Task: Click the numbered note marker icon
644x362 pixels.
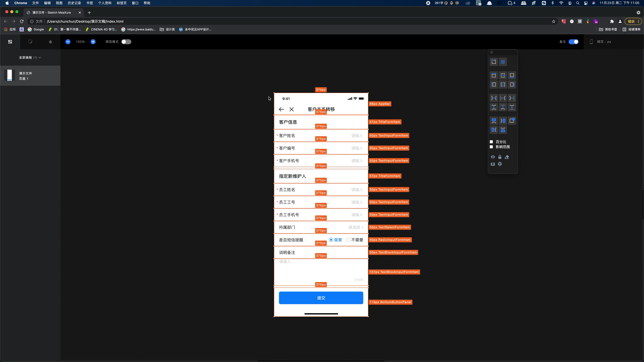Action: [512, 121]
